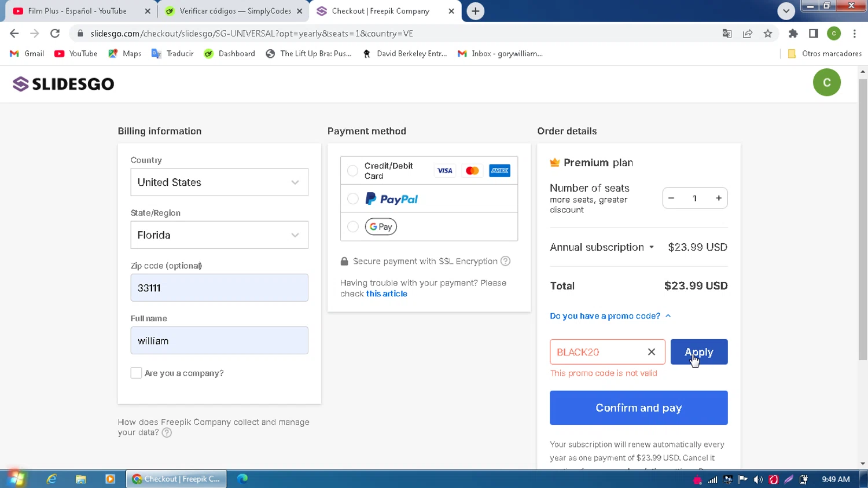Open Inbox gorywilliam bookmark
The width and height of the screenshot is (868, 488).
tap(501, 53)
